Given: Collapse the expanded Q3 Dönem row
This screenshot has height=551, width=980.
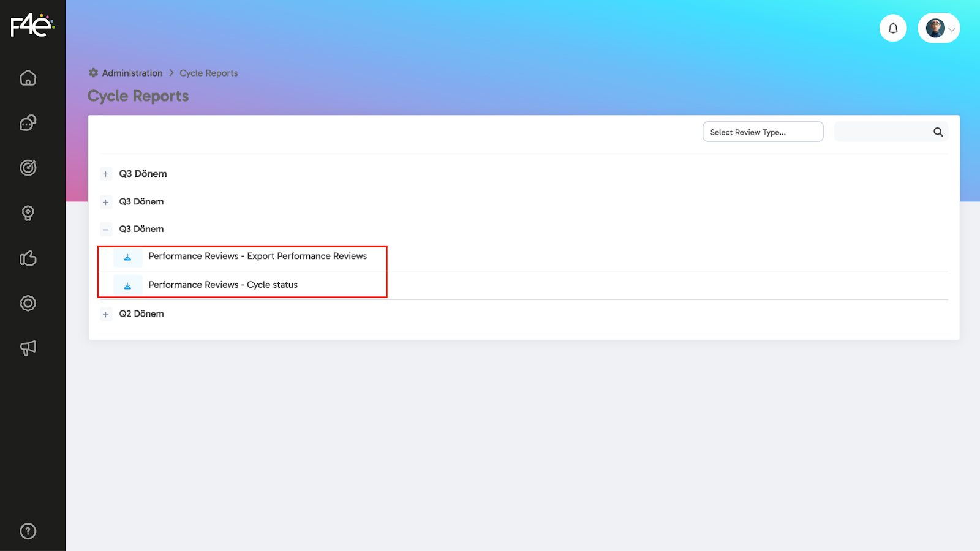Looking at the screenshot, I should 106,230.
